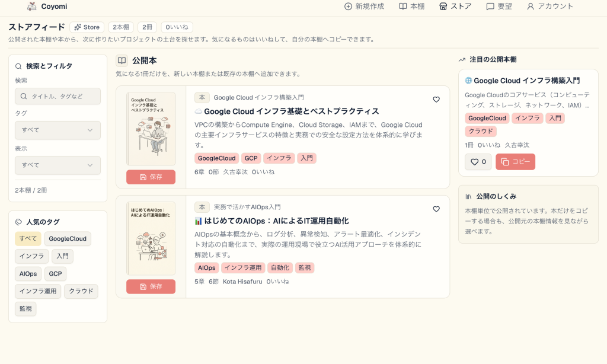Screen dimensions: 607x364
Task: Expand the 表示 dropdown filter
Action: coord(57,165)
